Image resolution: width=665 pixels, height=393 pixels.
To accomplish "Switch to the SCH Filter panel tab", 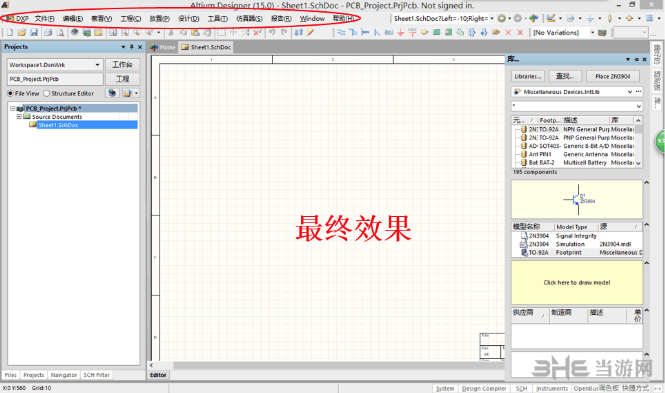I will (x=97, y=375).
